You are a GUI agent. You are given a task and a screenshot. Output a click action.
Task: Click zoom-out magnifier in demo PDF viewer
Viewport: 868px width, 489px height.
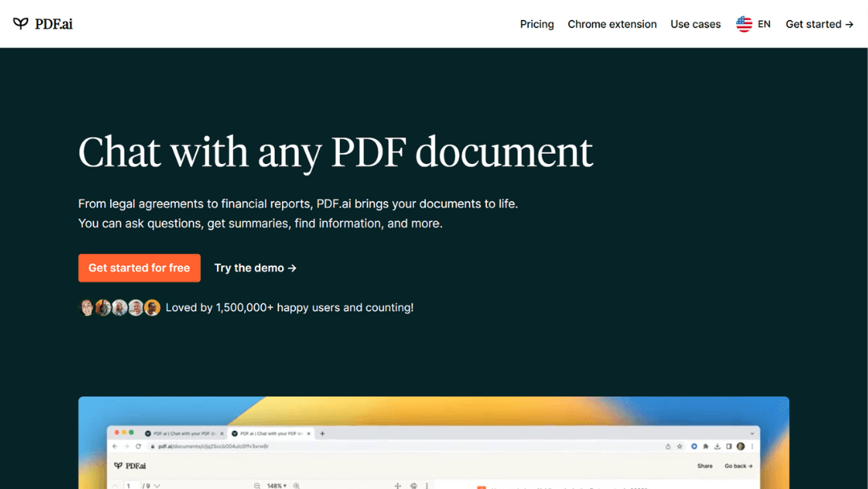coord(257,486)
